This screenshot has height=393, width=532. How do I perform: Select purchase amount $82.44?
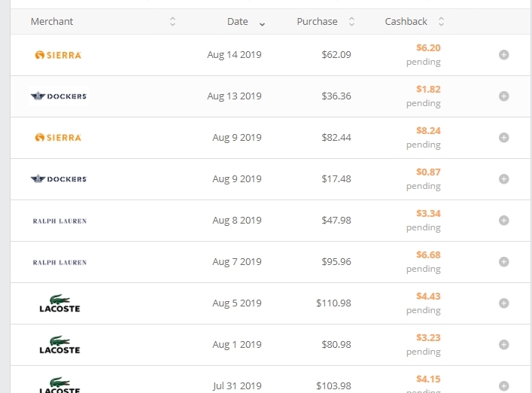click(336, 138)
